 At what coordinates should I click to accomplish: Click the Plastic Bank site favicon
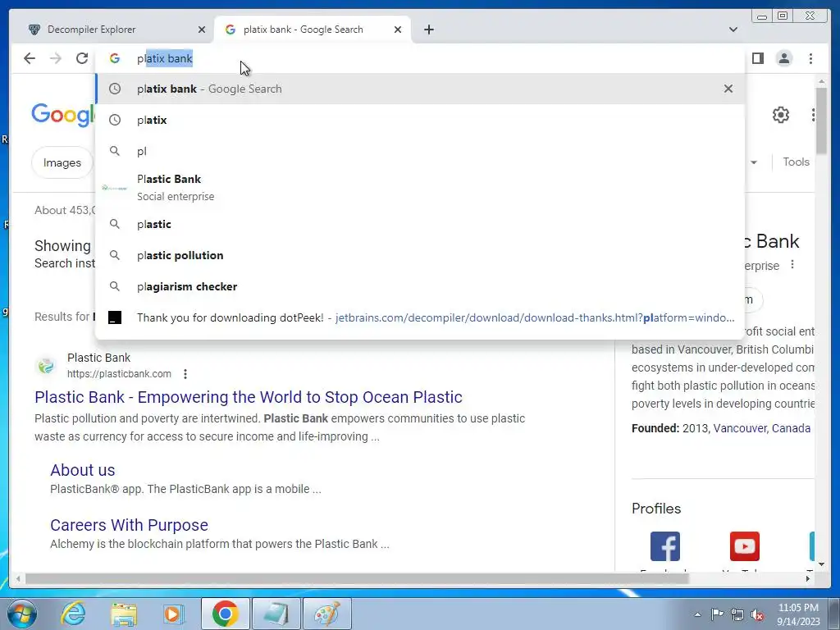pos(46,366)
